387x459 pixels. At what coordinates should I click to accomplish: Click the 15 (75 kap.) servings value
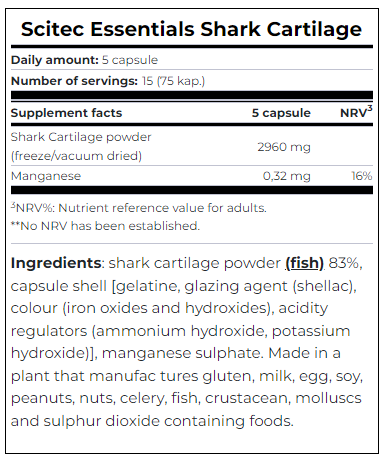173,81
